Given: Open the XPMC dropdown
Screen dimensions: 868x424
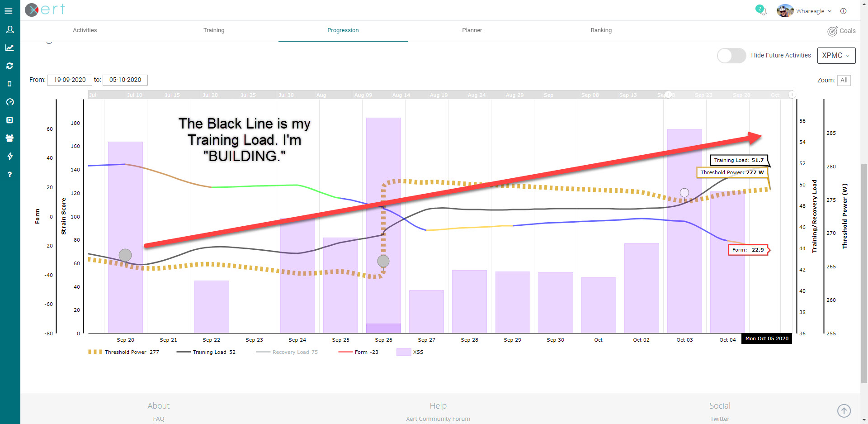Looking at the screenshot, I should [x=835, y=55].
